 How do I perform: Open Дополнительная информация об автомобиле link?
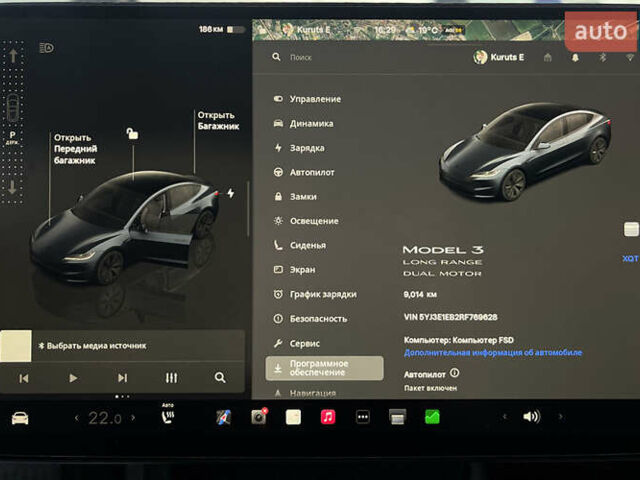pyautogui.click(x=492, y=352)
